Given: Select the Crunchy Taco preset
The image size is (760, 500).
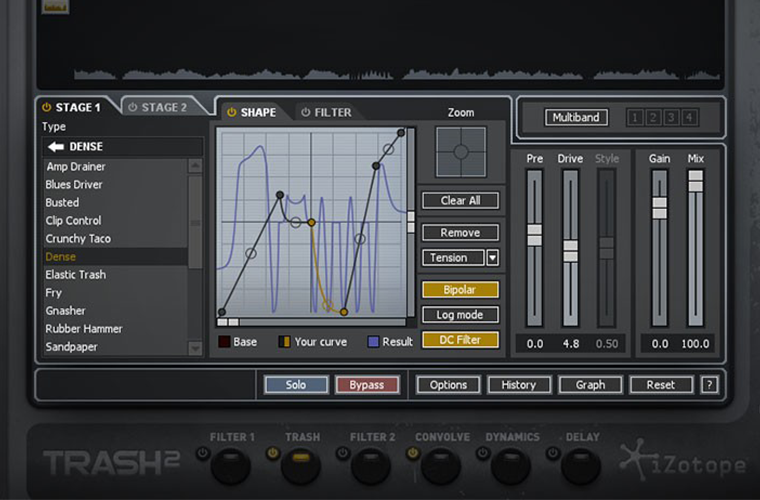Looking at the screenshot, I should (115, 238).
